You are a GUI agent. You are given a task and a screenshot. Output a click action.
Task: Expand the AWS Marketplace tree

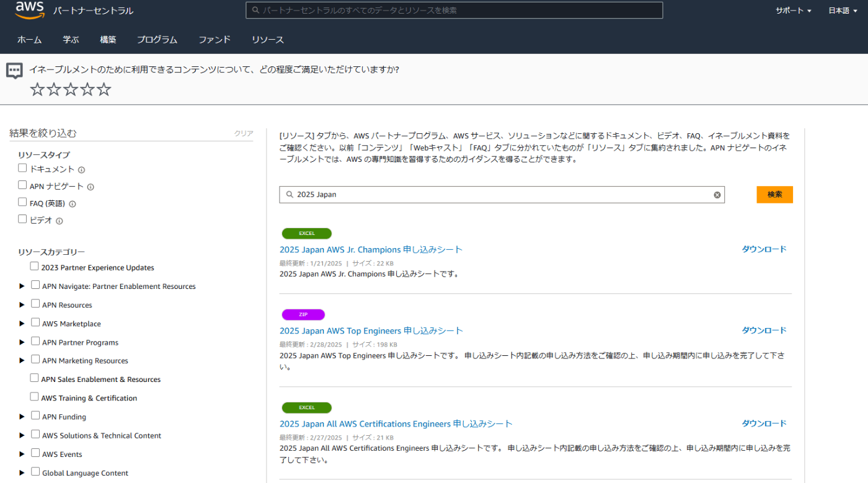[22, 324]
